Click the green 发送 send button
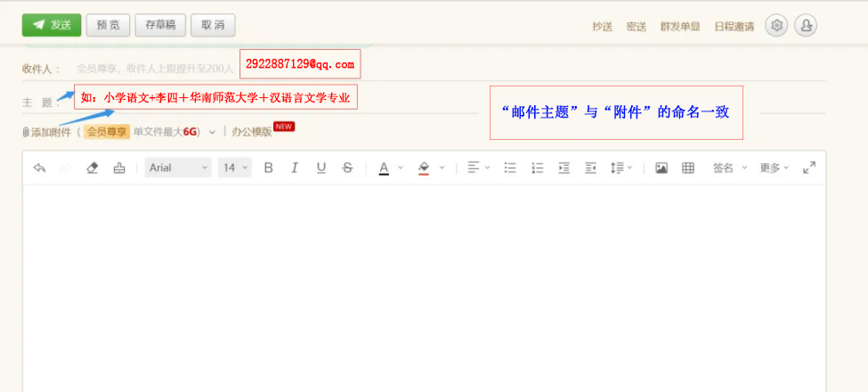This screenshot has width=868, height=392. [x=52, y=26]
